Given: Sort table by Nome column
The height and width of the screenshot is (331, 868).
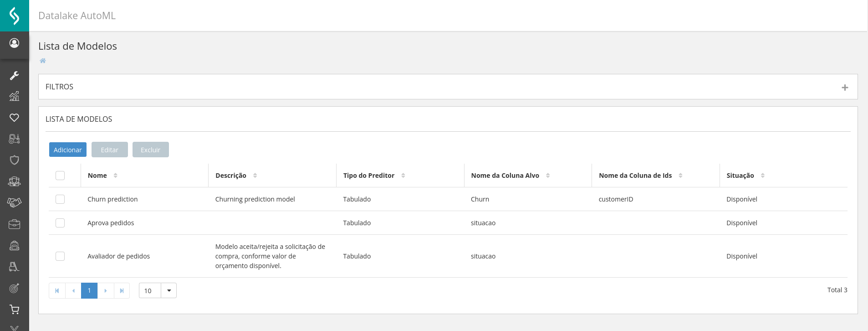Looking at the screenshot, I should [x=116, y=176].
